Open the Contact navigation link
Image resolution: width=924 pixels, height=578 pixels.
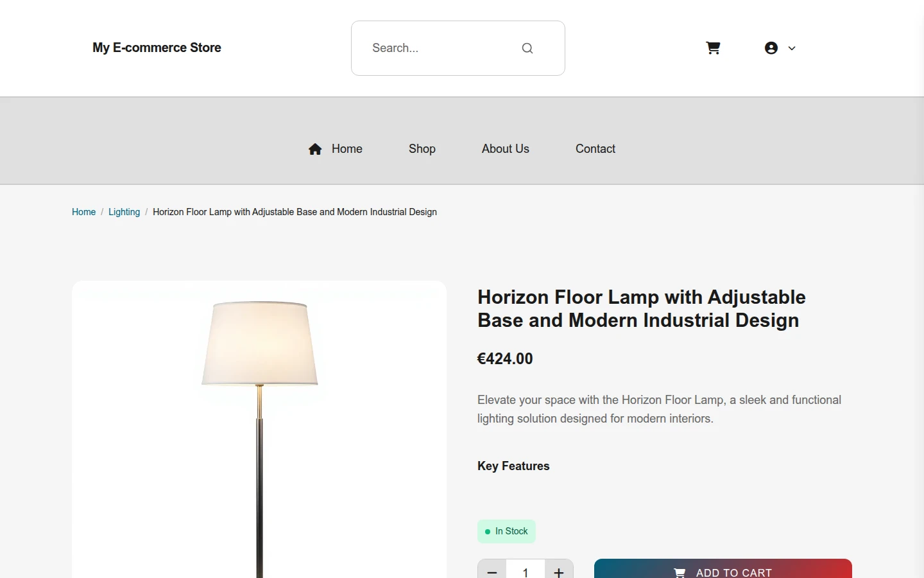pos(595,149)
